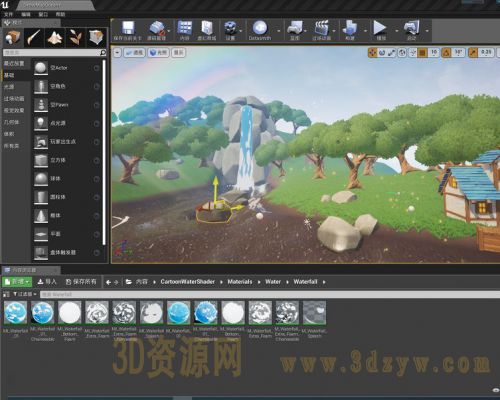Click the info circle beside 空Pawn
Screen dimensions: 500x400
(96, 105)
